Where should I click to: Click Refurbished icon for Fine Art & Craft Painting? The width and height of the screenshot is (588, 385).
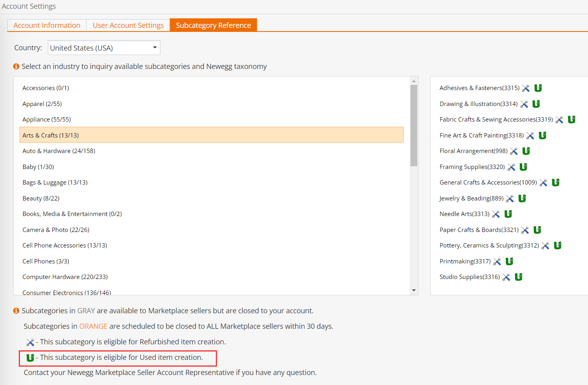pyautogui.click(x=530, y=136)
